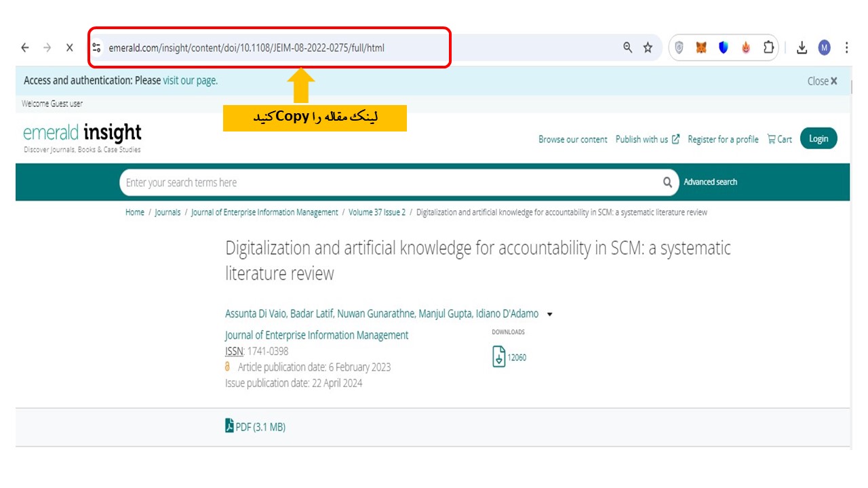Open Volume 37 Issue 2 breadcrumb
The image size is (868, 488).
pos(377,212)
